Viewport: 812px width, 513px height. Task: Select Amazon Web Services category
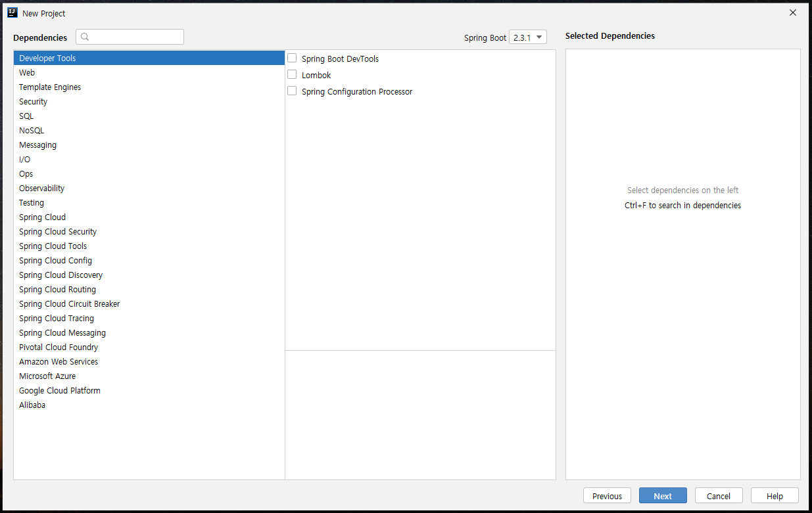(149, 361)
